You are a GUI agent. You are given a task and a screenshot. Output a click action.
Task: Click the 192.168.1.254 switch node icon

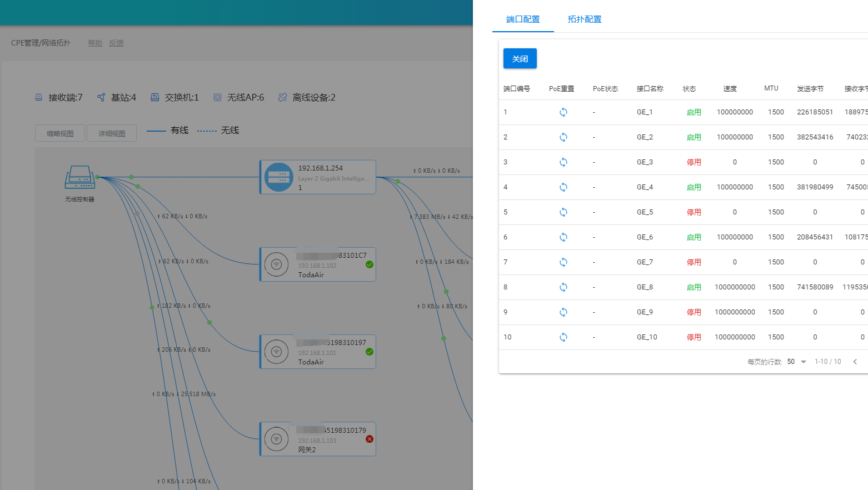pos(278,177)
